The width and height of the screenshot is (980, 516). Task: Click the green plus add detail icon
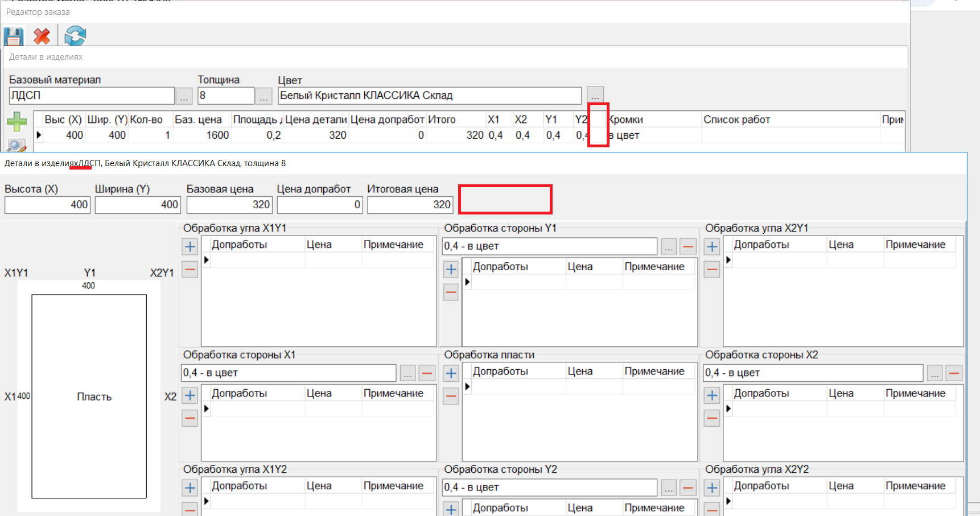pos(17,121)
